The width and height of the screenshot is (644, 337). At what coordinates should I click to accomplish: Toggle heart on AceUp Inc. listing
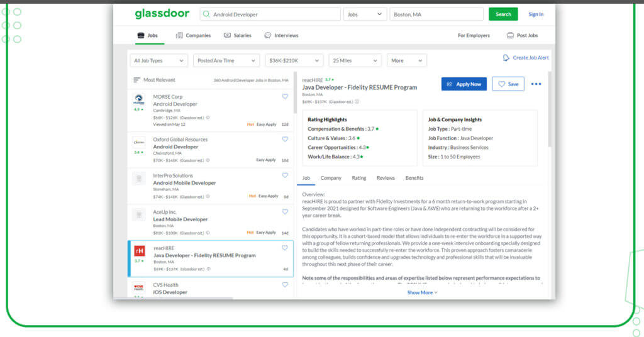click(x=285, y=212)
